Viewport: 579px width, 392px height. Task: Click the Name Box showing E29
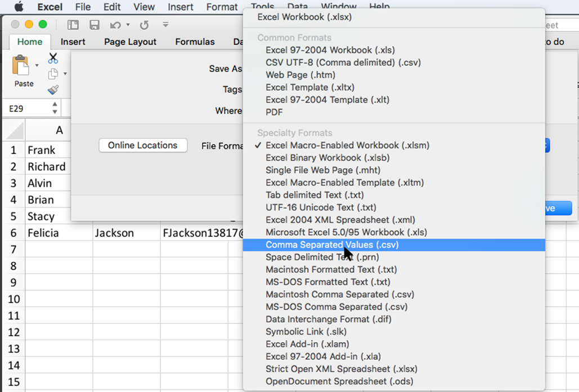(28, 109)
